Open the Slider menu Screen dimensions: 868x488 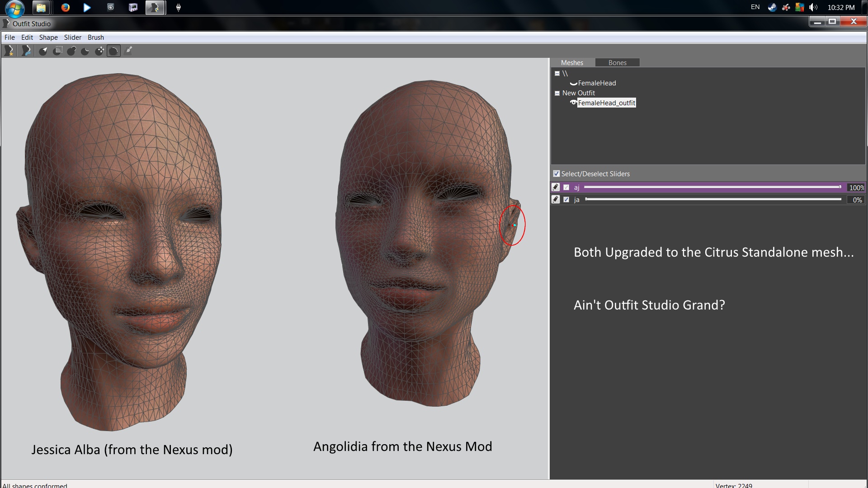tap(73, 38)
